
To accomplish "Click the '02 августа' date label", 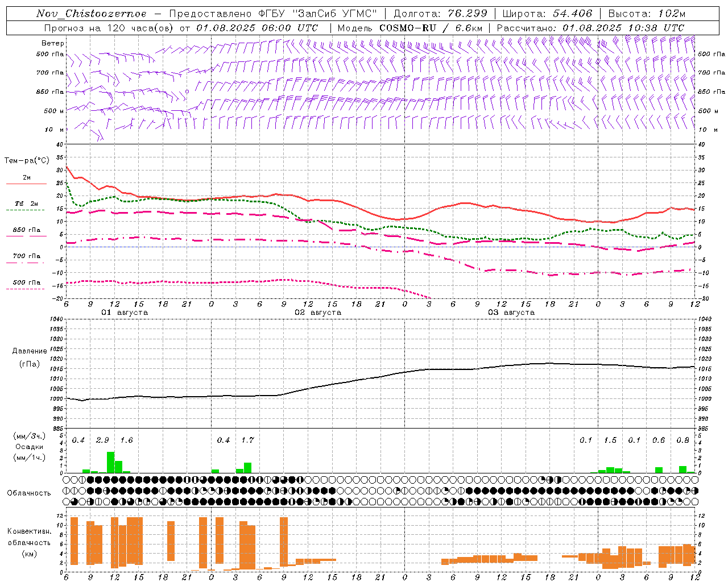I will coord(318,313).
